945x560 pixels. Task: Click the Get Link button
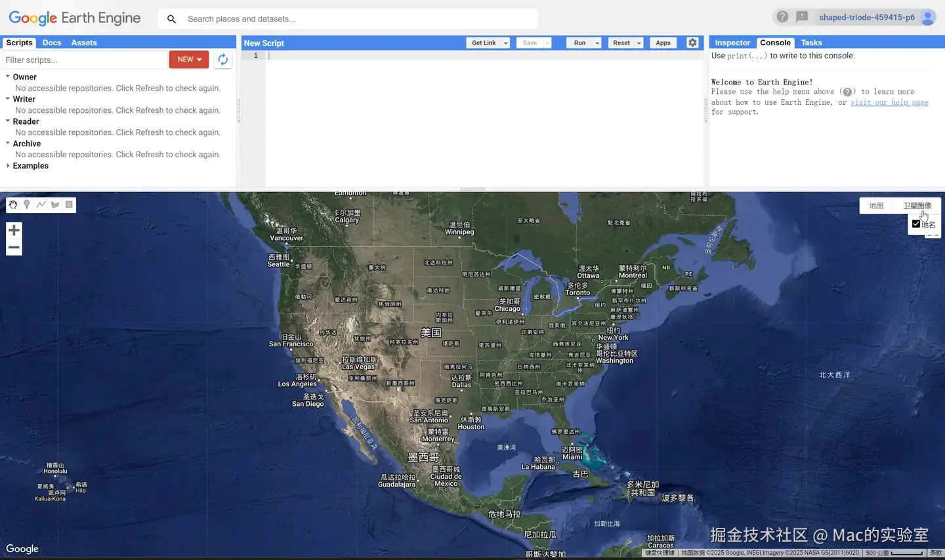tap(484, 43)
